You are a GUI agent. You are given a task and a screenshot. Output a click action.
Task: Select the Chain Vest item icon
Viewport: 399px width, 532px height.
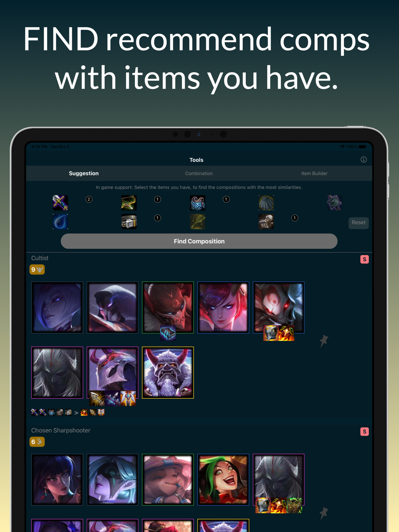click(198, 203)
